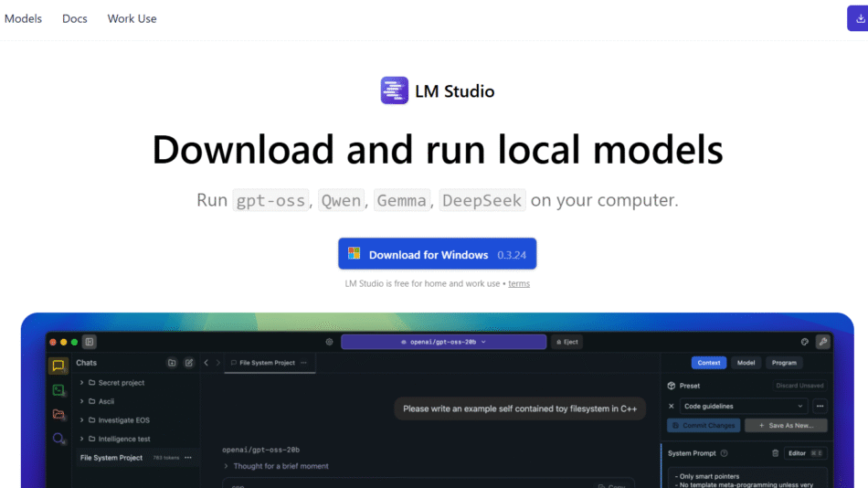Select the File System Project chat
This screenshot has height=488, width=868.
click(111, 458)
